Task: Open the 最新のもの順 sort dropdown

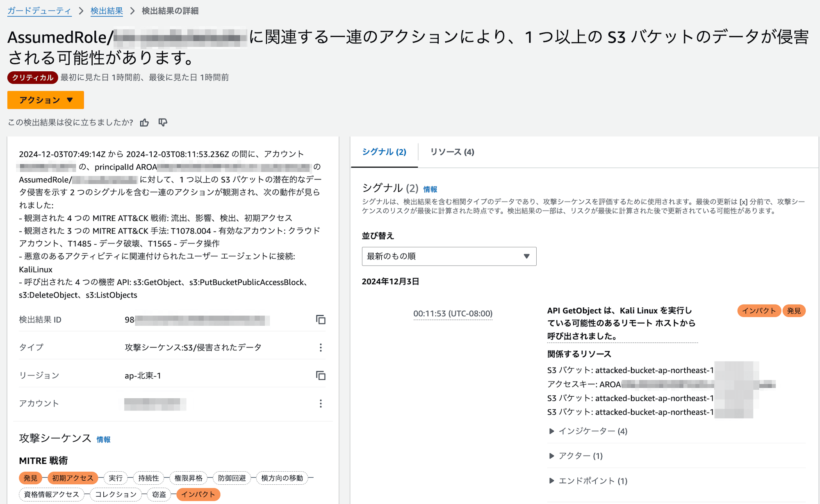Action: click(x=449, y=256)
